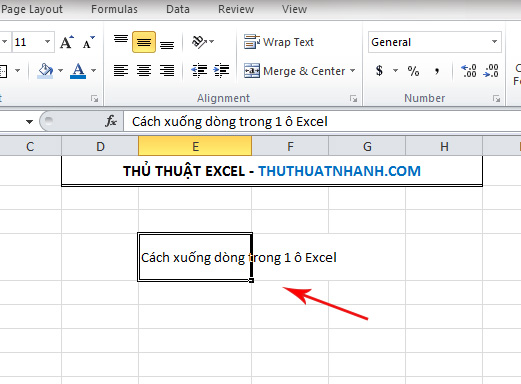Viewport: 521px width, 384px height.
Task: Click the Increase Decimal icon
Action: point(468,71)
